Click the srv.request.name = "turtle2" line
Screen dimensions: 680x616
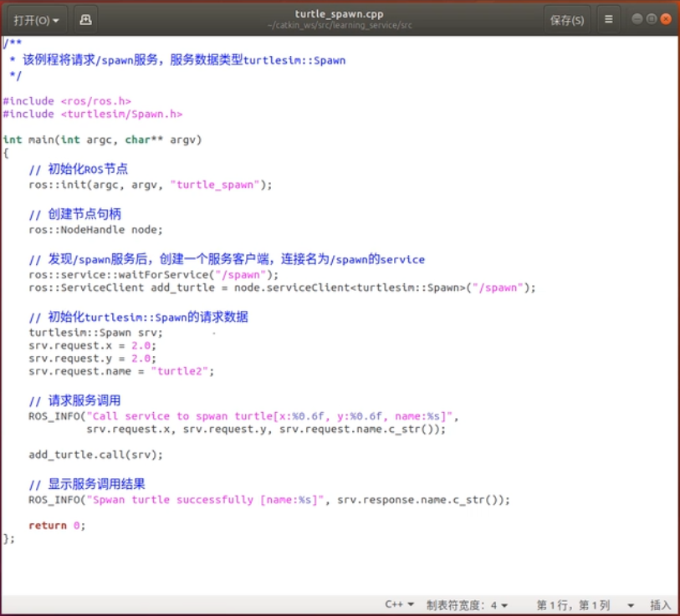[x=121, y=371]
